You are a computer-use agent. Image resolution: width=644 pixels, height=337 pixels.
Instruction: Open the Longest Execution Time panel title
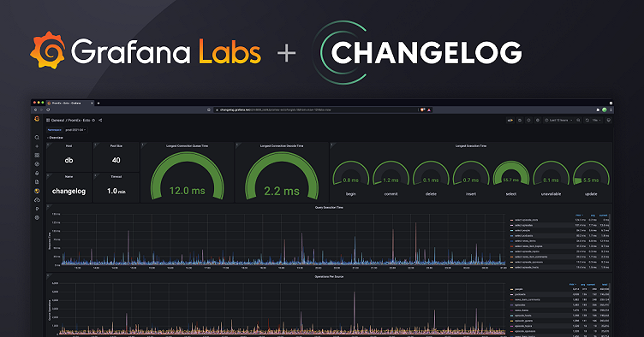(471, 145)
